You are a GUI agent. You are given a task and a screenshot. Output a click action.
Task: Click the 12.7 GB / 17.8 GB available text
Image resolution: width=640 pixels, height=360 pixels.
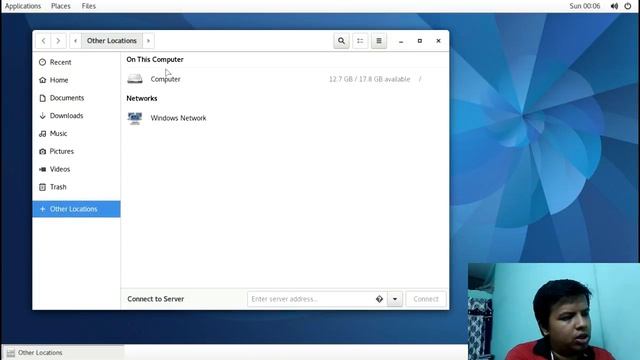[369, 79]
